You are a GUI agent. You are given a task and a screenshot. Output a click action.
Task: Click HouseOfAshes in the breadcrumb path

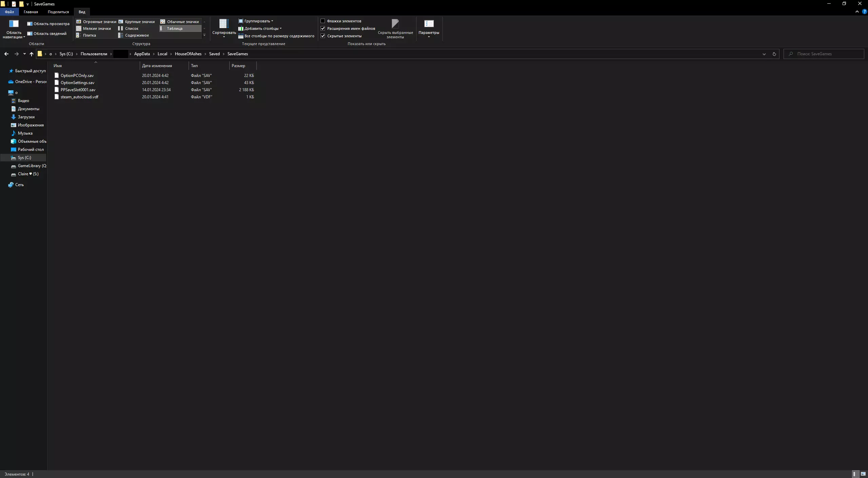pyautogui.click(x=188, y=54)
